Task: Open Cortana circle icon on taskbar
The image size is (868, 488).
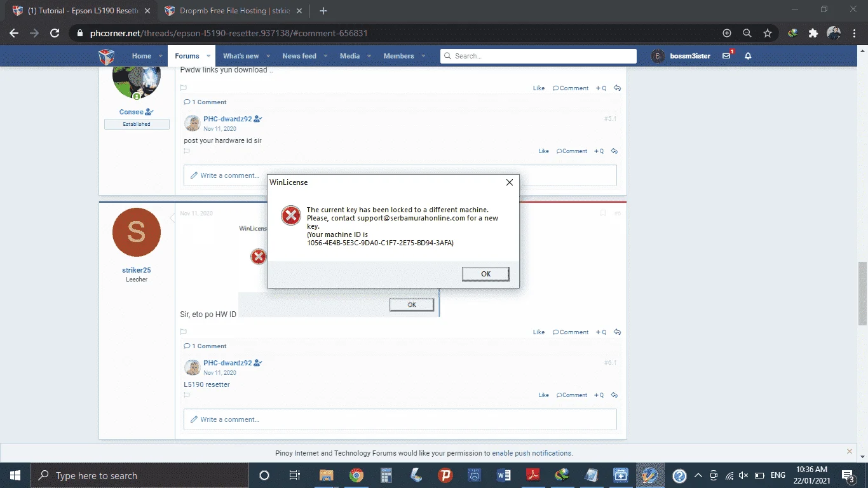Action: pos(264,475)
